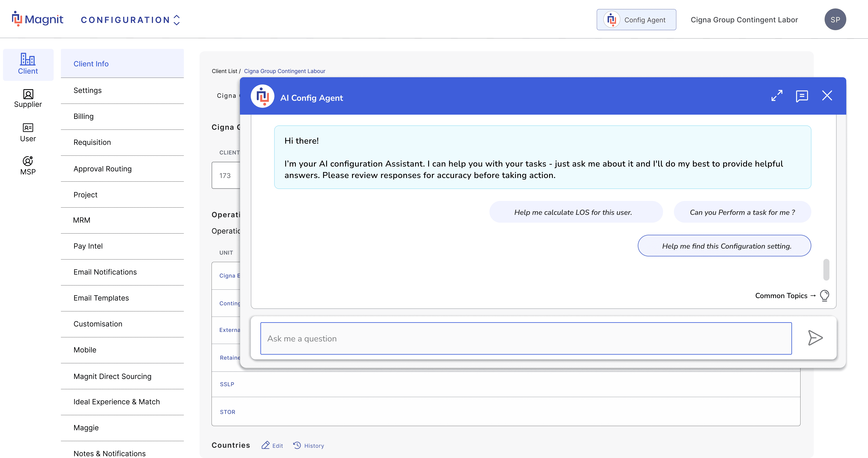868x458 pixels.
Task: Select Approval Routing menu item
Action: [102, 169]
